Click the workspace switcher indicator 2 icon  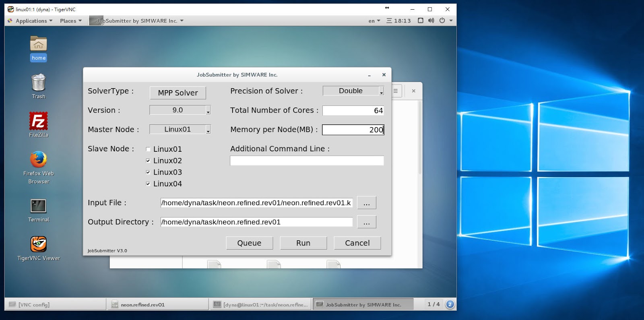pyautogui.click(x=450, y=304)
